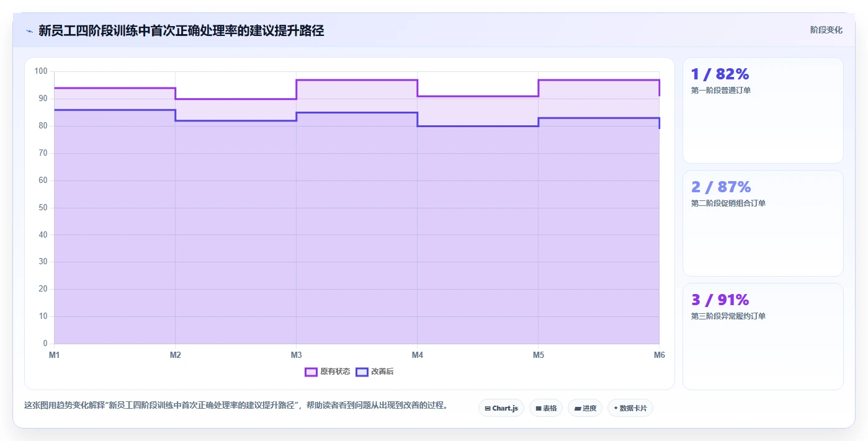868x441 pixels.
Task: Click the lightning icon beside the chart title
Action: tap(29, 30)
